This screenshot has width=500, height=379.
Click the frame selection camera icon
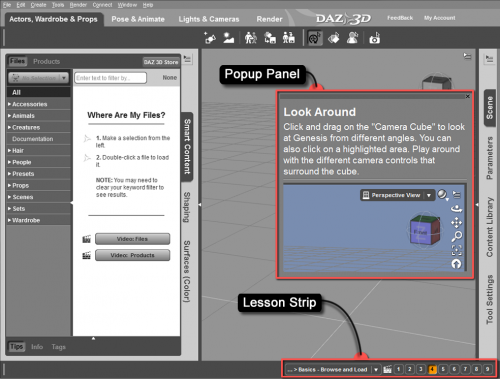click(456, 250)
